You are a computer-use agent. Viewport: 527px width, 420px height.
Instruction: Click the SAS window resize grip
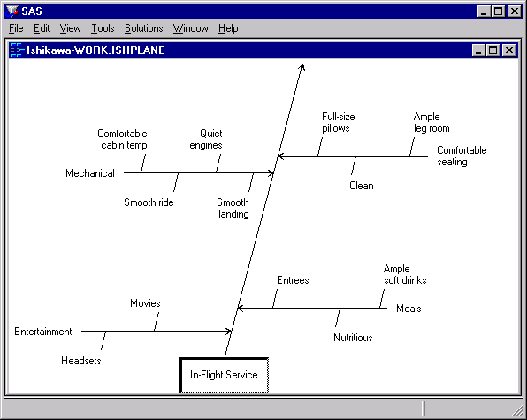(517, 410)
